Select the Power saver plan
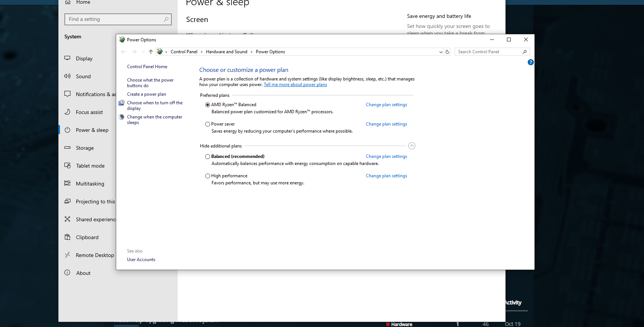The image size is (644, 327). pos(207,124)
